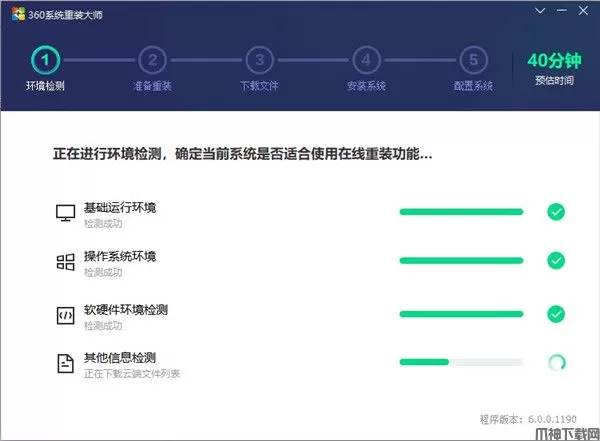Select step 5 配置系统 circle
The width and height of the screenshot is (600, 441).
pyautogui.click(x=473, y=60)
